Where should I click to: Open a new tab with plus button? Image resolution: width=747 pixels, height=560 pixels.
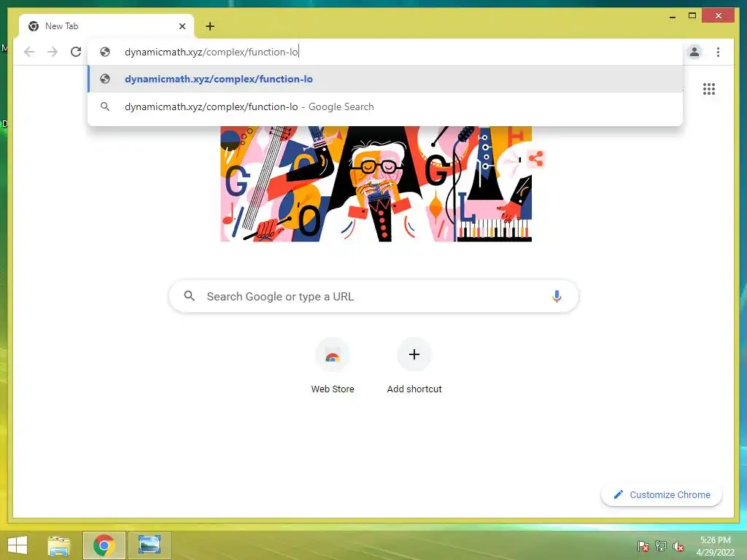[x=210, y=26]
